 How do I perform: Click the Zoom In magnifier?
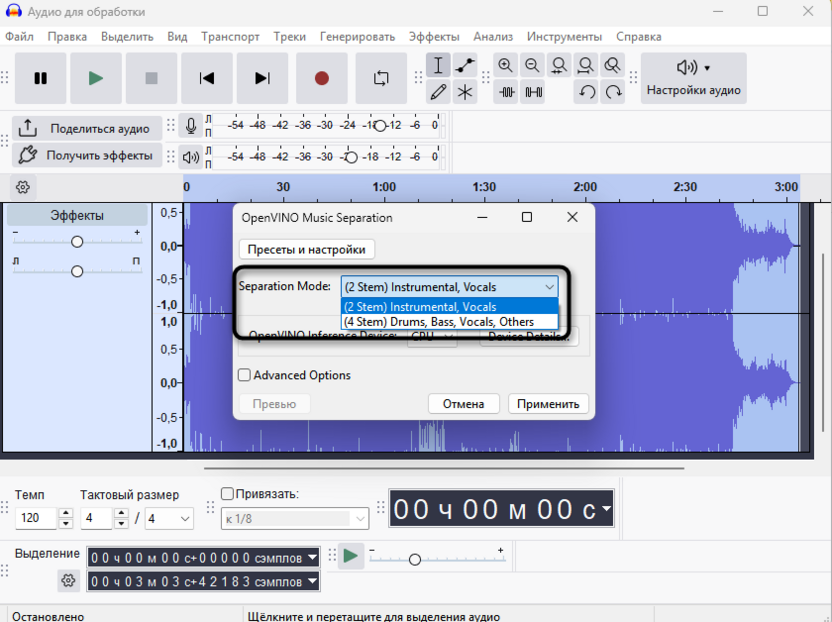506,65
